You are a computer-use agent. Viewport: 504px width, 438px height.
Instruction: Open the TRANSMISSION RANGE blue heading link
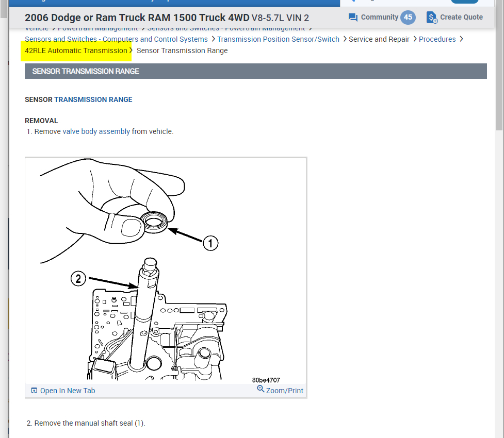(x=93, y=99)
